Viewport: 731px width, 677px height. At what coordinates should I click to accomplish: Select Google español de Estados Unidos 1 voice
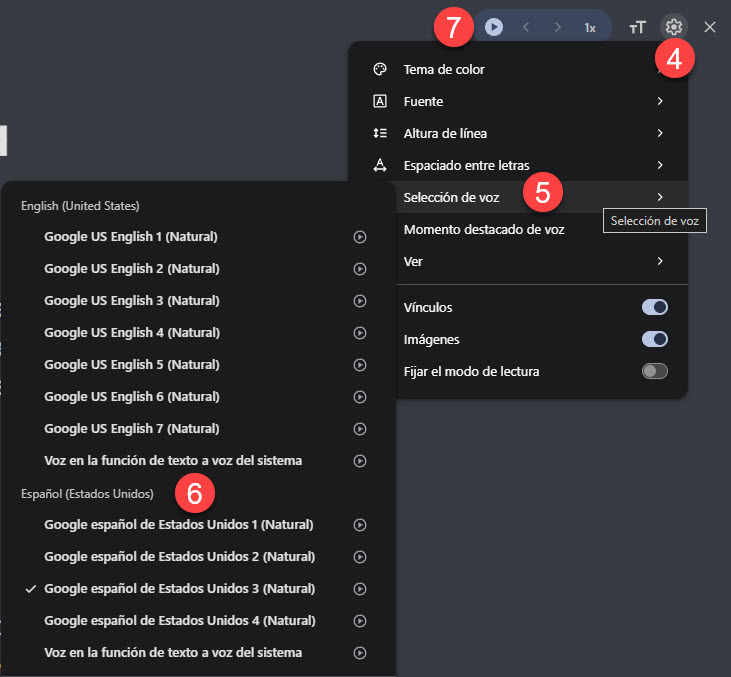point(179,525)
